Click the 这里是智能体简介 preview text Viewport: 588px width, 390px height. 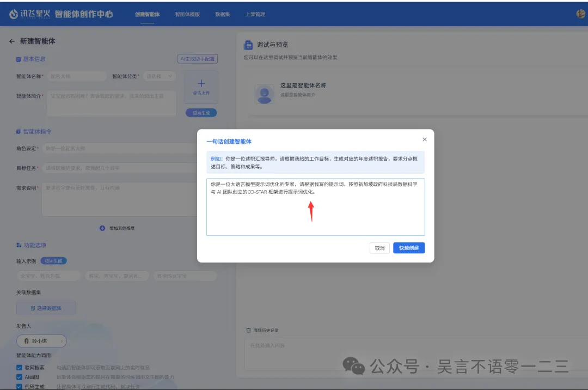[x=298, y=95]
